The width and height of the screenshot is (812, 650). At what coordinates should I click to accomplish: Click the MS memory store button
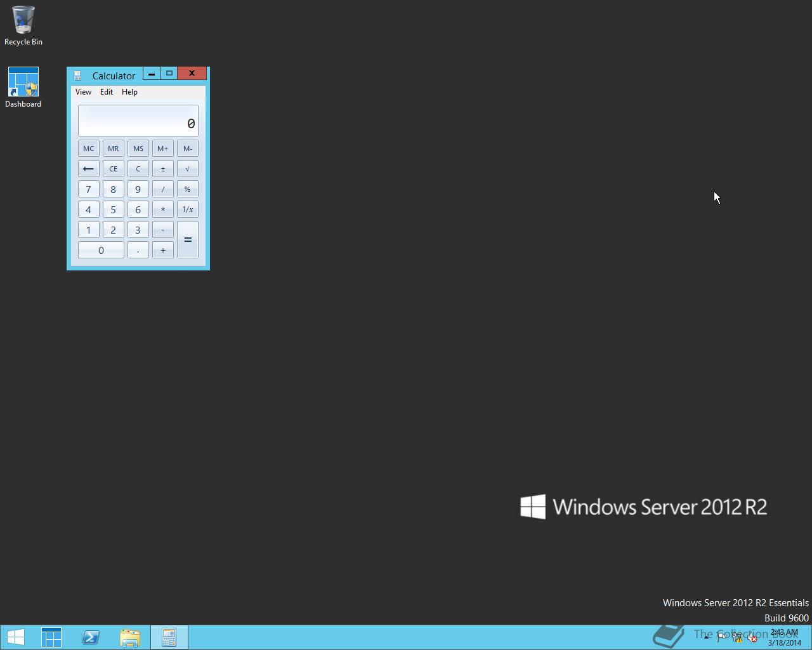tap(138, 149)
